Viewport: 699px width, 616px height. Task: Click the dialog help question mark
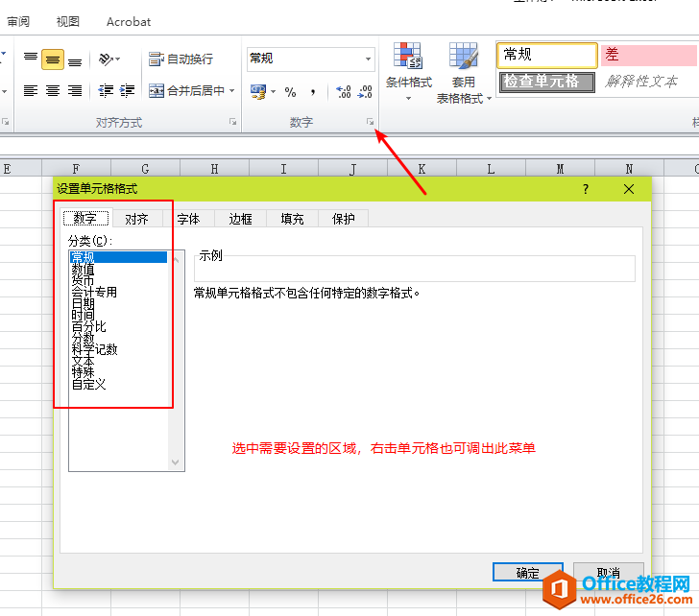pos(586,189)
